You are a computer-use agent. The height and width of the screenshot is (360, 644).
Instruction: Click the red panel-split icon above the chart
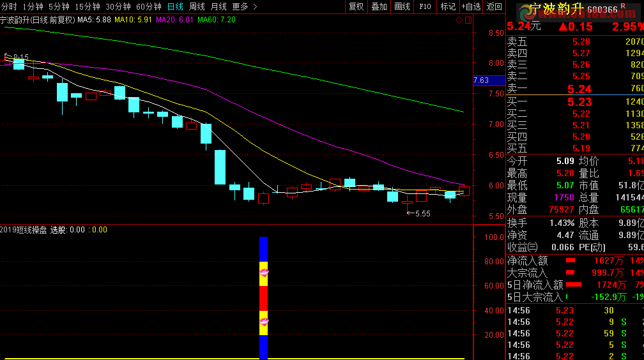coord(468,20)
